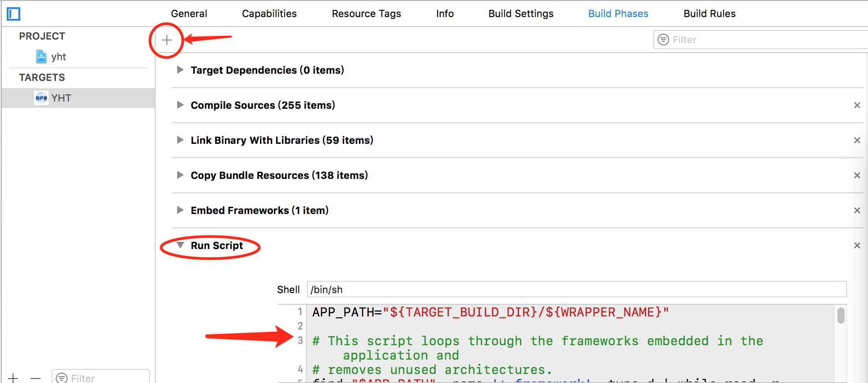Expand Link Binary With Libraries section
This screenshot has height=383, width=868.
coord(180,140)
